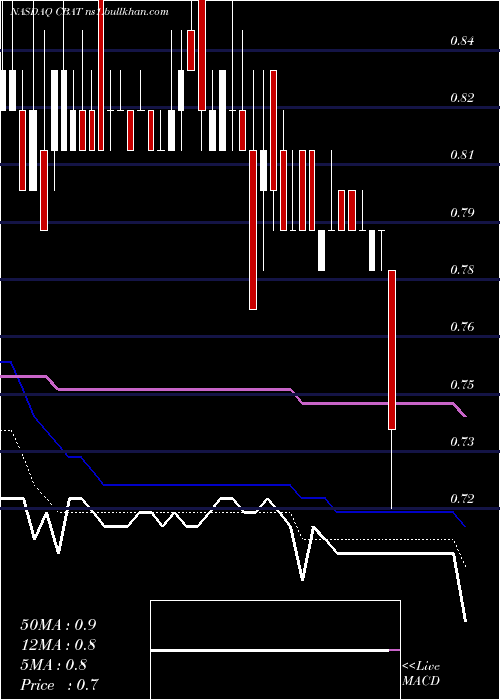Click the 5MA : 0.8 readout
The height and width of the screenshot is (700, 500).
click(54, 665)
